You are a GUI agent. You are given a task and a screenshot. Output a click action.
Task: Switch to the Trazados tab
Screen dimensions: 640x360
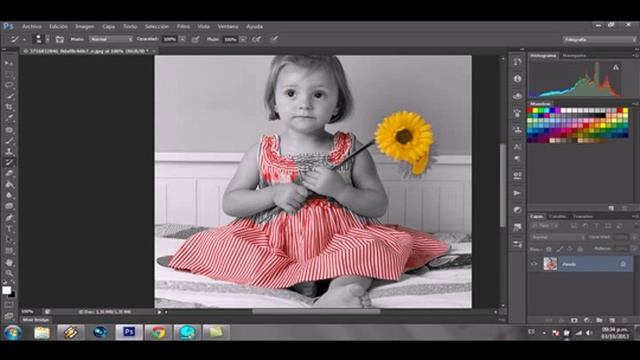point(583,216)
